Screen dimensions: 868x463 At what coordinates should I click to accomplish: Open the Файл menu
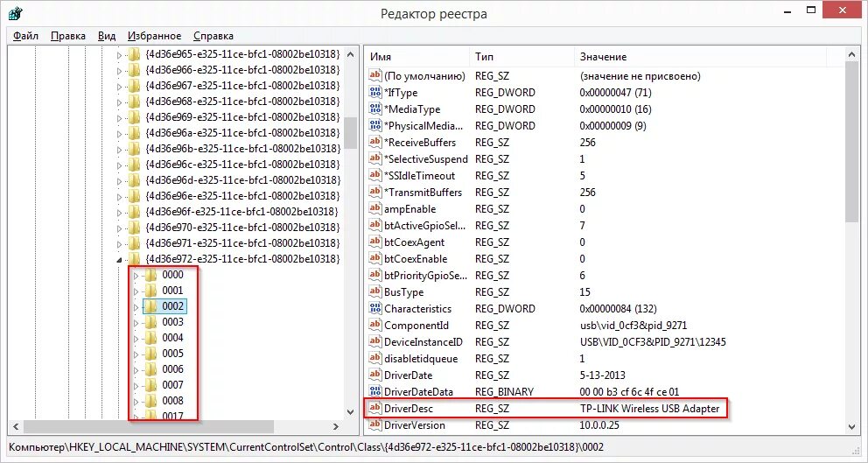25,36
